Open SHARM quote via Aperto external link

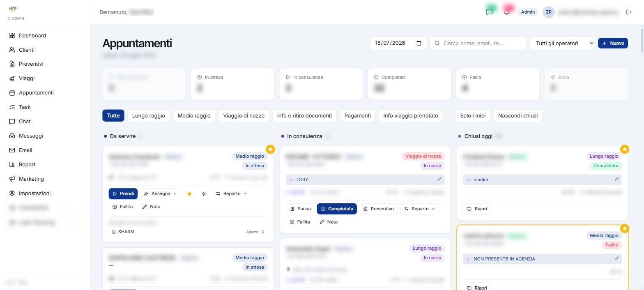tap(255, 232)
